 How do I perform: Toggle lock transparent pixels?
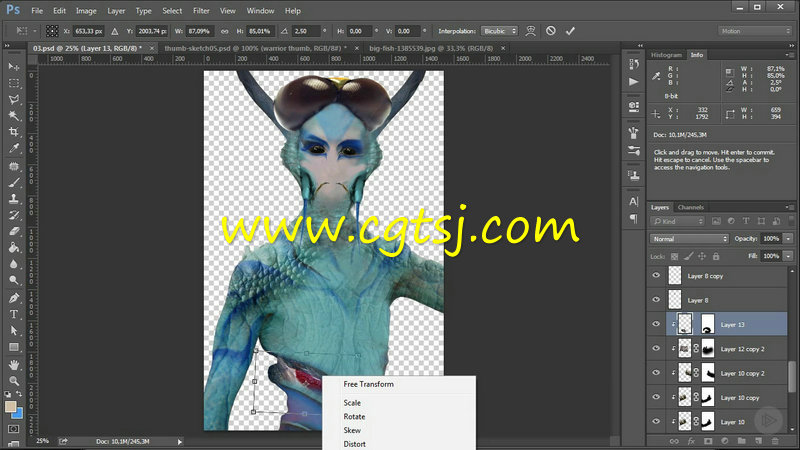coord(674,256)
